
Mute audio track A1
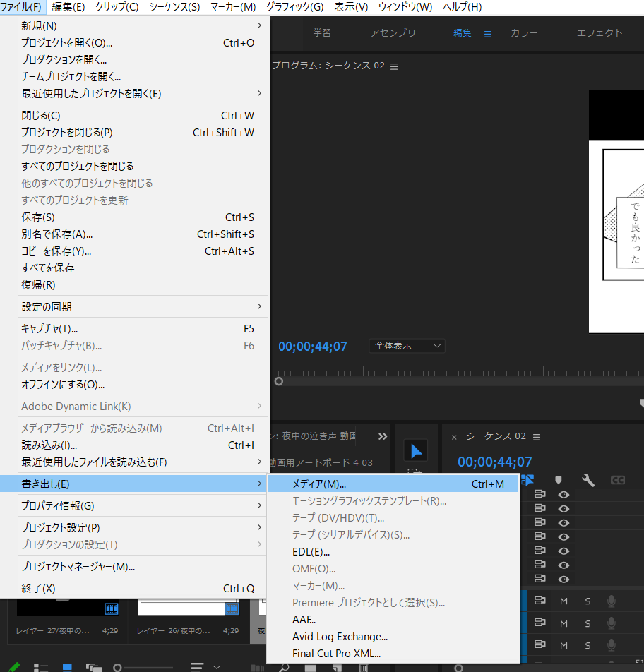click(563, 601)
